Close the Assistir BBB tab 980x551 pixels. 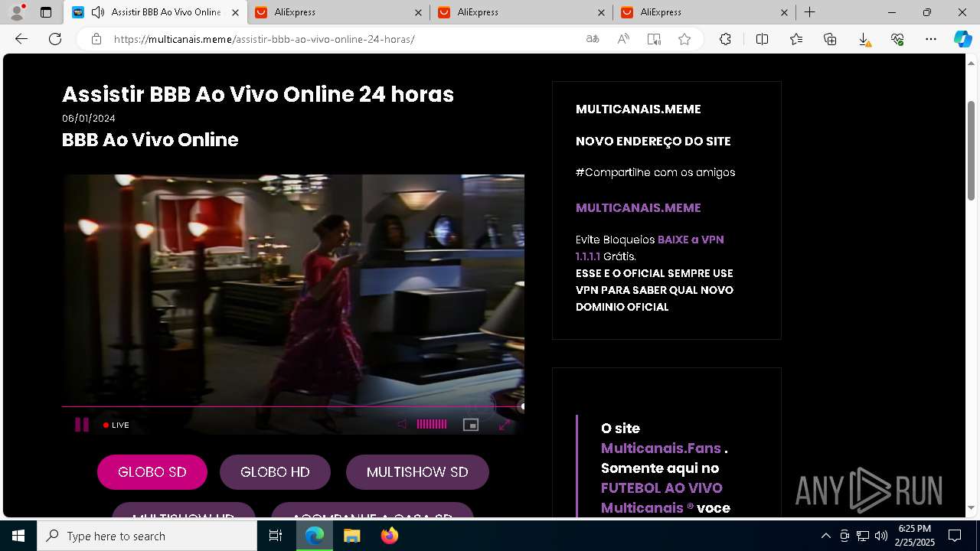click(235, 12)
